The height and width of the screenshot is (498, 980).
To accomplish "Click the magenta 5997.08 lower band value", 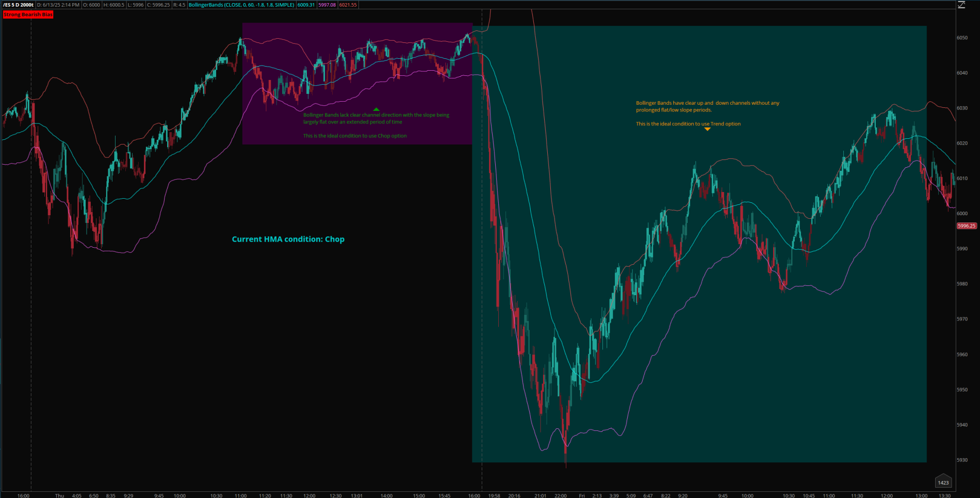I will point(327,5).
